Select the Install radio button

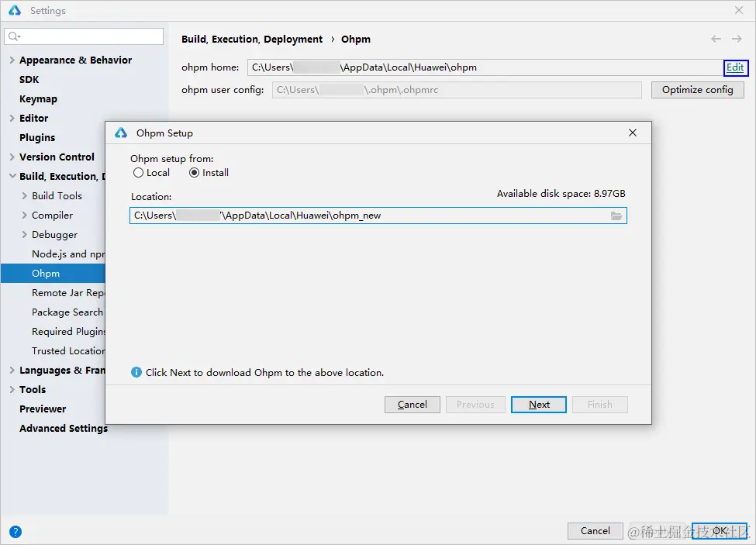coord(194,173)
